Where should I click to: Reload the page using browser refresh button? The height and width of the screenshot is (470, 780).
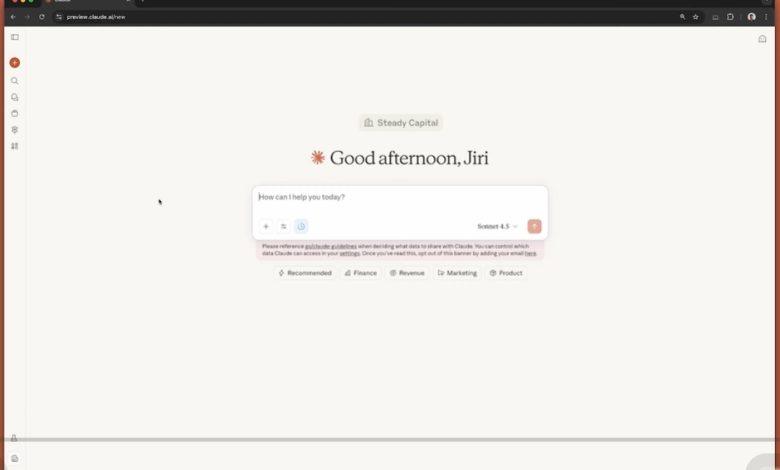point(41,17)
